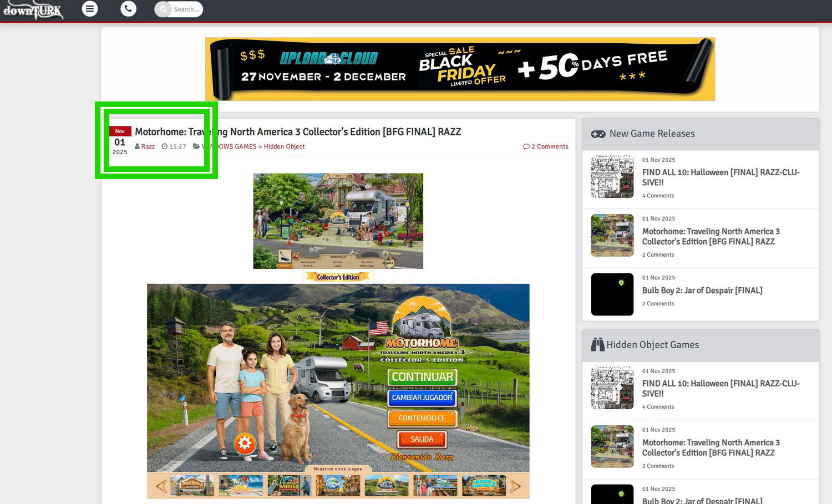832x504 pixels.
Task: Open the hamburger menu in the header
Action: [90, 9]
